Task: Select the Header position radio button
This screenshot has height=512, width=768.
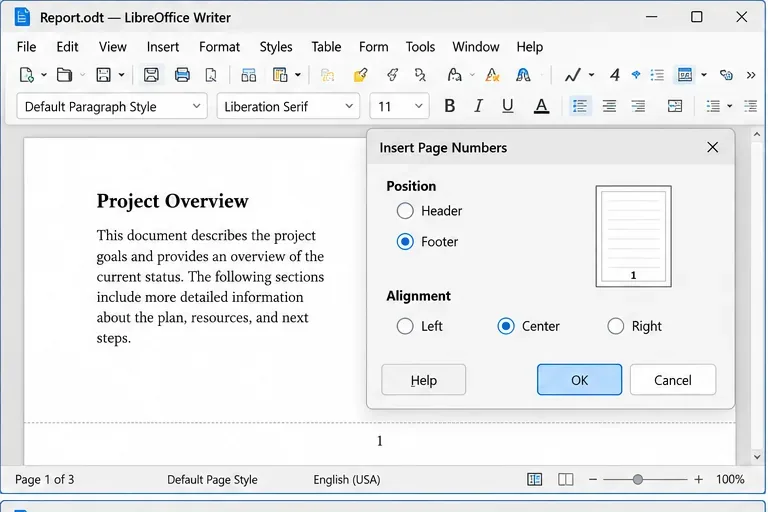Action: (405, 211)
